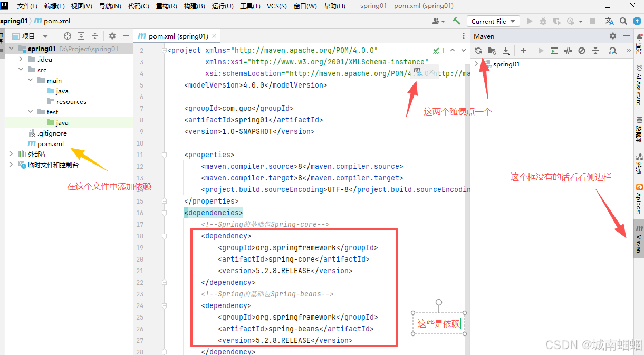Toggle the Maven side panel tab
644x355 pixels.
tap(639, 240)
